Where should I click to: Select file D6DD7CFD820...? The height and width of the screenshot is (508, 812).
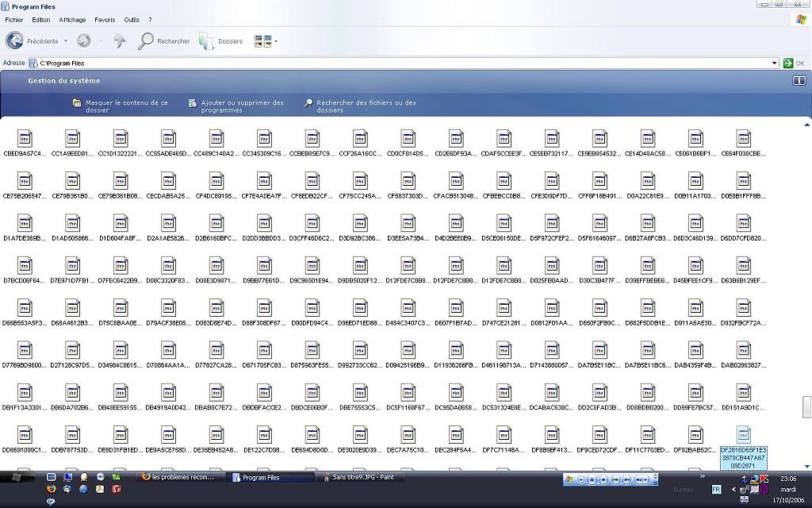[743, 228]
